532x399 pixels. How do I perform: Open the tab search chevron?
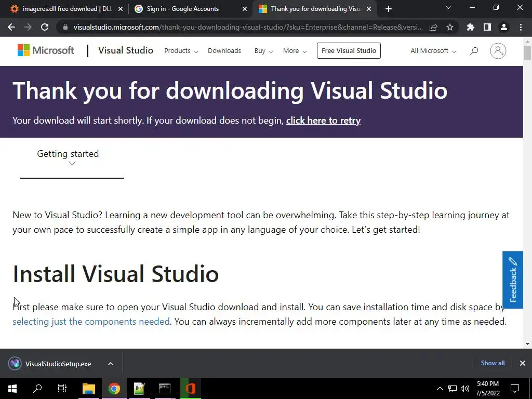tap(448, 7)
